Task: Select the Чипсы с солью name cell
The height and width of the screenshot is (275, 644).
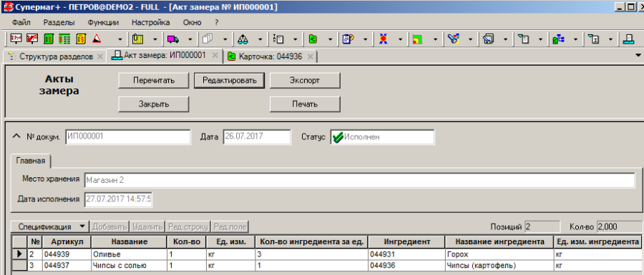Action: pos(129,265)
